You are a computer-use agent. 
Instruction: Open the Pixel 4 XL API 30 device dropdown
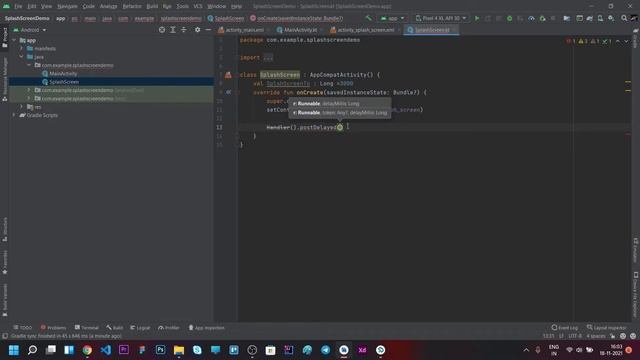pyautogui.click(x=441, y=18)
